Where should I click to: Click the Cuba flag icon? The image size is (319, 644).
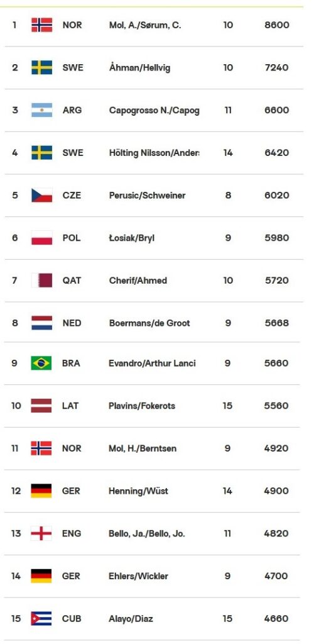pyautogui.click(x=41, y=619)
